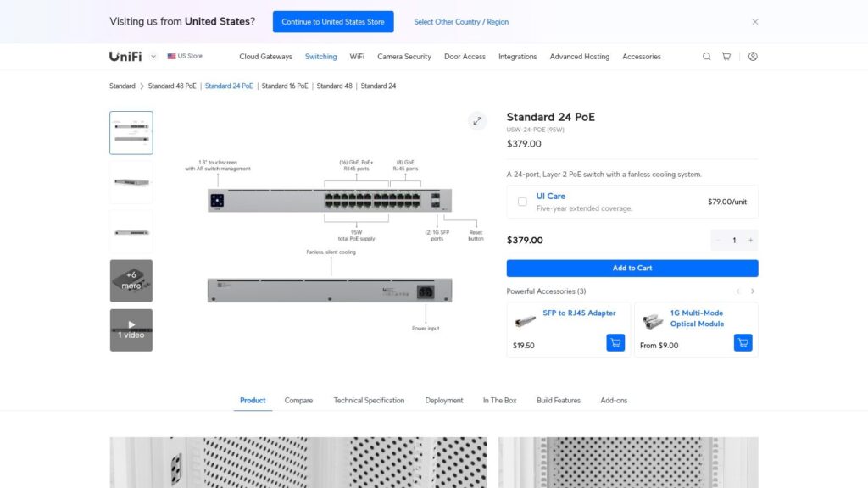Increase quantity with plus button

click(751, 240)
